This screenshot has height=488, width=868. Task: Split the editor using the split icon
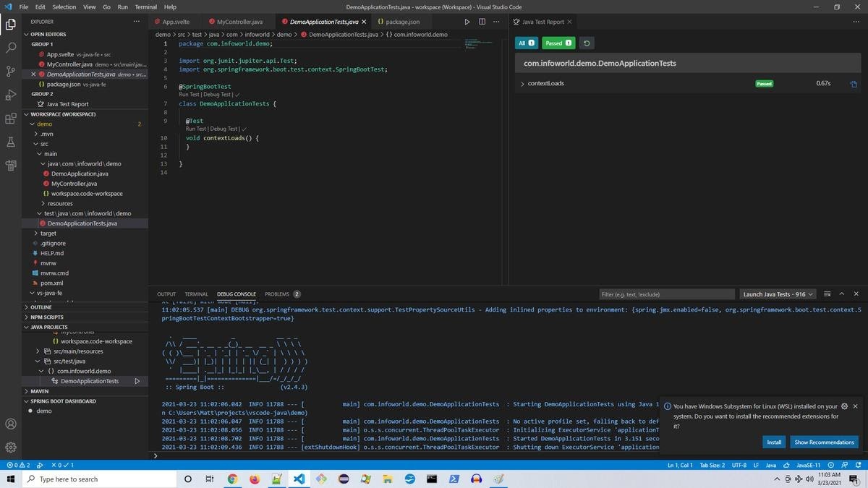coord(481,22)
